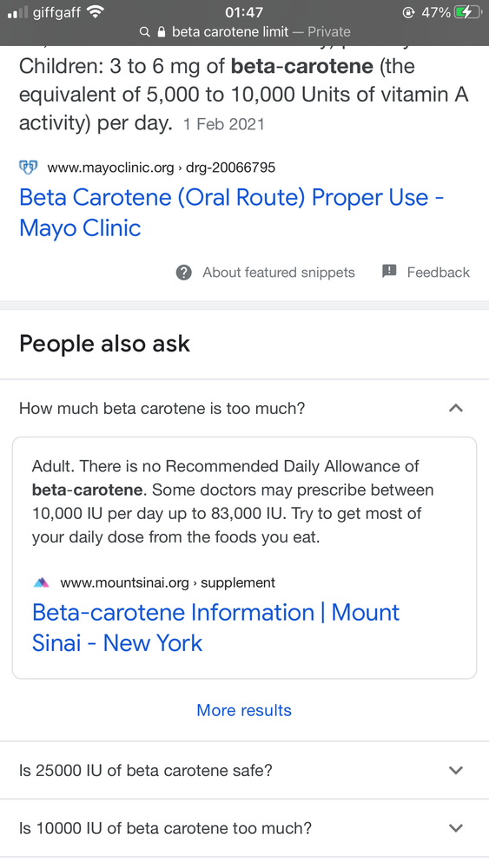Image resolution: width=489 pixels, height=868 pixels.
Task: Collapse the 'How much beta carotene is too much?' chevron
Action: (456, 409)
